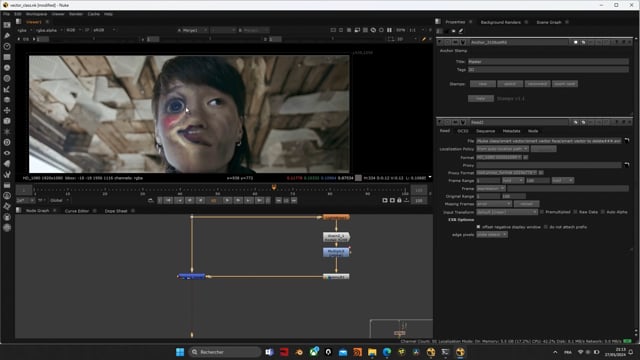Click the folder icon next to Proxy field
Viewport: 640px width, 360px height.
[x=627, y=165]
